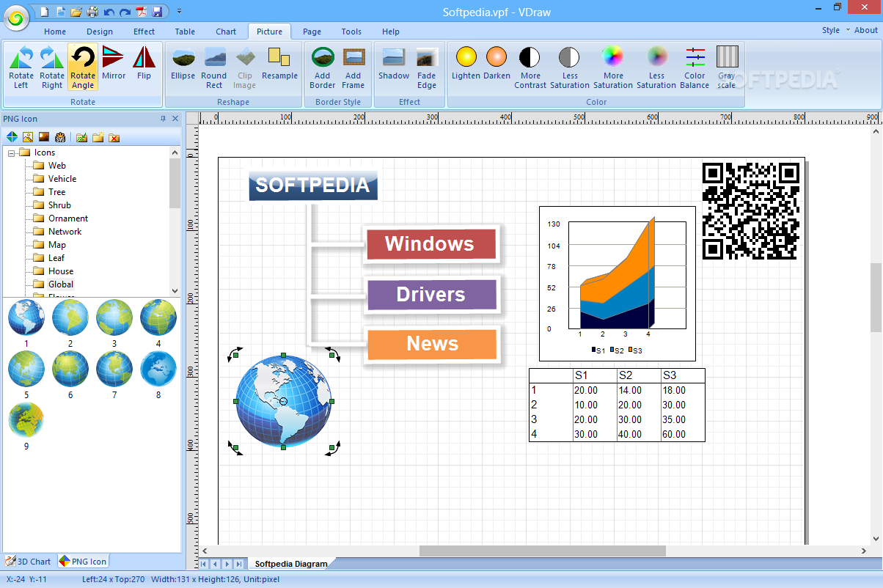
Task: Click the four-color diamond icon in panel toolbar
Action: pyautogui.click(x=12, y=137)
